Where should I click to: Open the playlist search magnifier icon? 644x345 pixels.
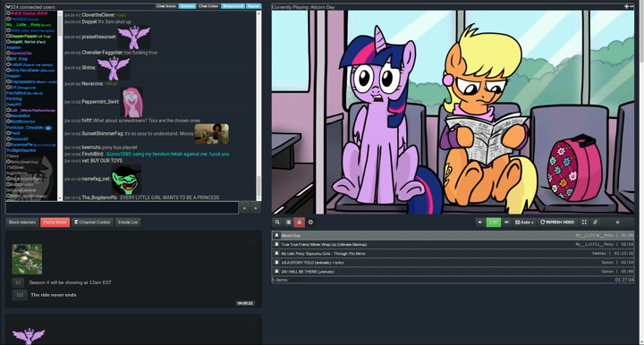coord(277,223)
